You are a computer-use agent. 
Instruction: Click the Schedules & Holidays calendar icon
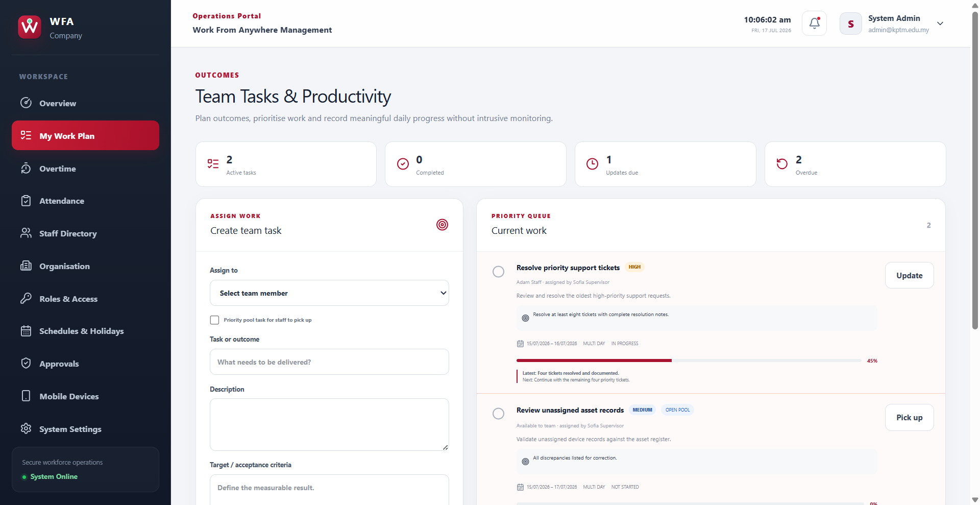tap(26, 331)
